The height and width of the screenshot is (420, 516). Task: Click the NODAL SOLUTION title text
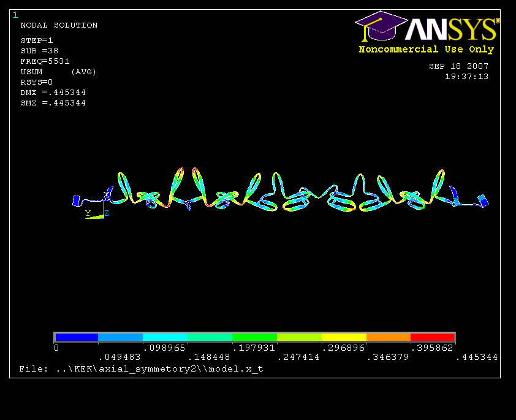click(x=59, y=25)
